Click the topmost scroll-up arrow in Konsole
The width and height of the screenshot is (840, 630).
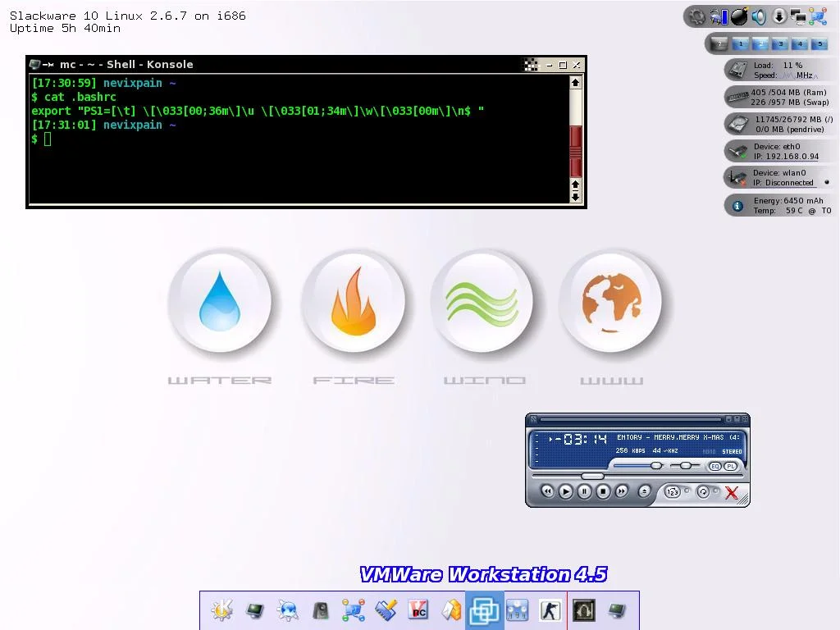[575, 83]
